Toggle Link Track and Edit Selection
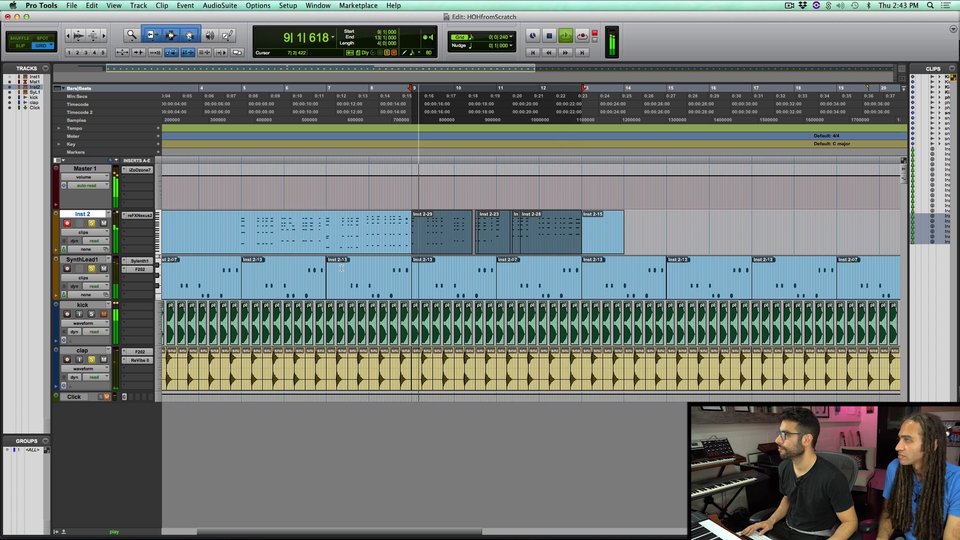Viewport: 960px width, 540px height. pyautogui.click(x=204, y=53)
